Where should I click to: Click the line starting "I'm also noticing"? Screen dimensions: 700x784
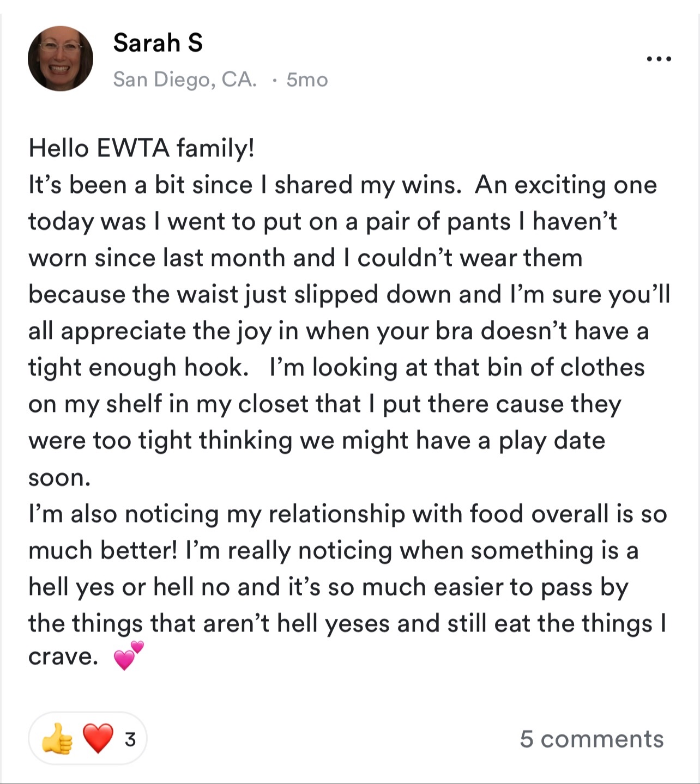(x=347, y=514)
